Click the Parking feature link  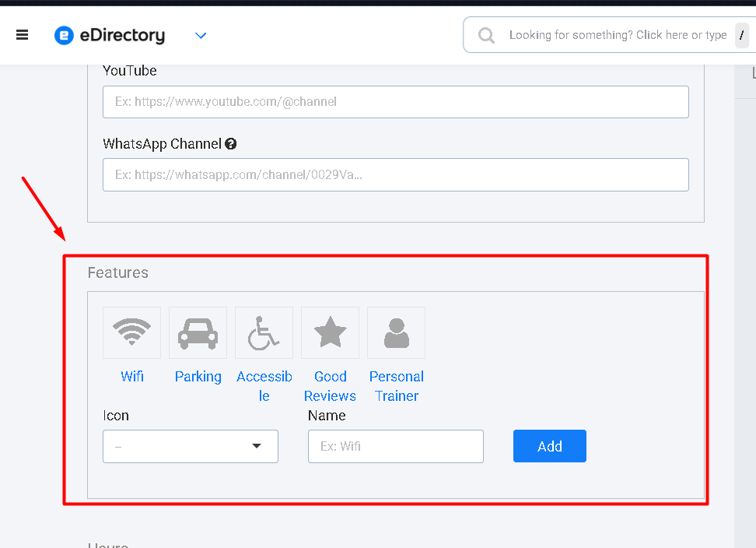(198, 377)
